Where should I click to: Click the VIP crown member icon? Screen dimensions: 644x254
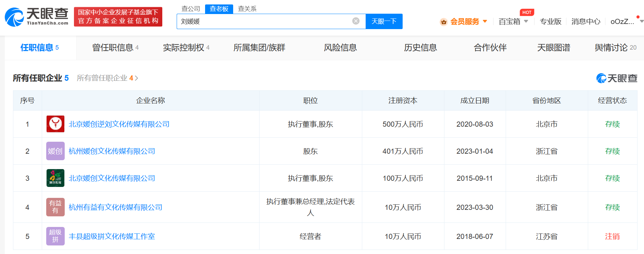tap(443, 22)
